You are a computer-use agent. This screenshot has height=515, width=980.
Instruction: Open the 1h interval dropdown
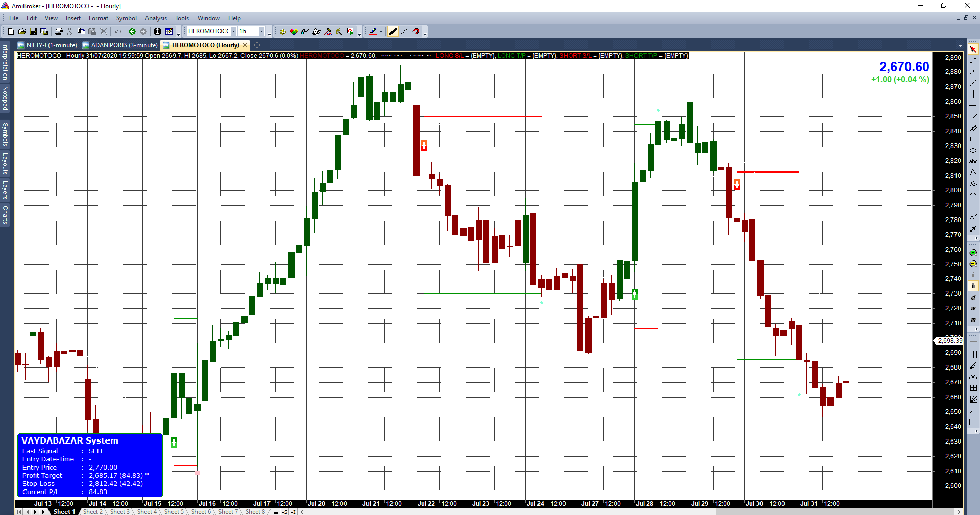pyautogui.click(x=261, y=32)
